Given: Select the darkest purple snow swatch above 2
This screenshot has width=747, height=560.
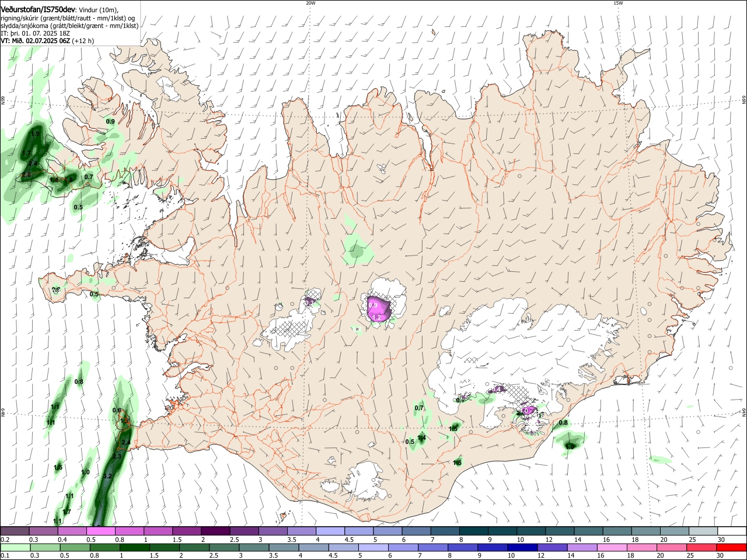Looking at the screenshot, I should coord(215,531).
